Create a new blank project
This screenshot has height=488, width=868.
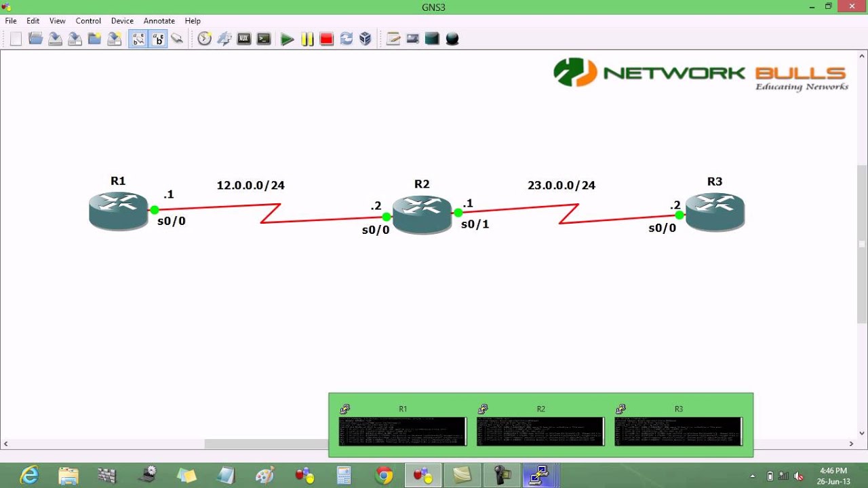[16, 39]
